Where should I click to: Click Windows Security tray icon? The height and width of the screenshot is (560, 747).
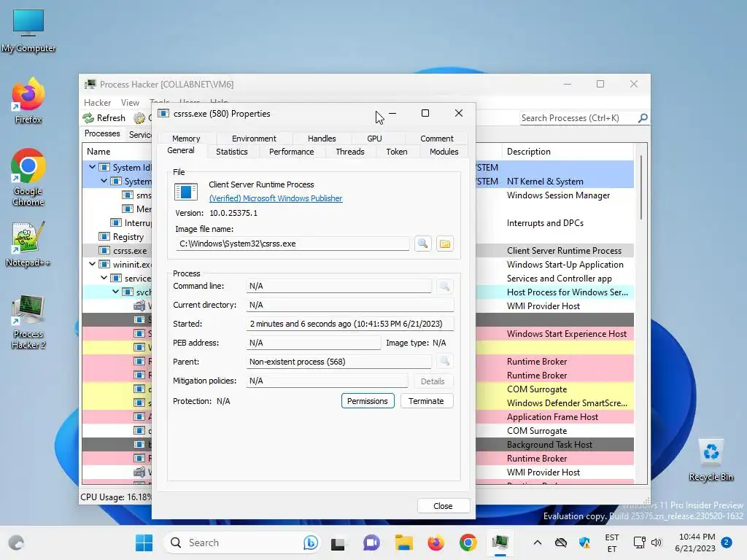(584, 542)
